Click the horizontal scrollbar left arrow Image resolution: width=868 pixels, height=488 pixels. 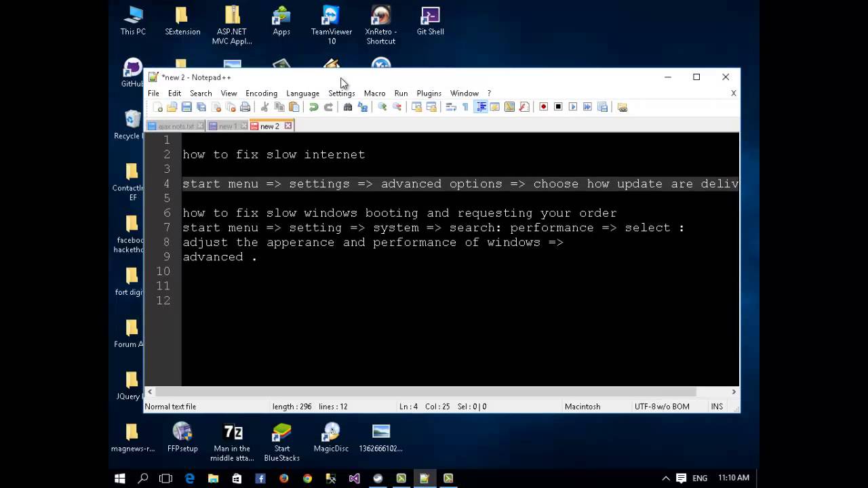[x=150, y=392]
